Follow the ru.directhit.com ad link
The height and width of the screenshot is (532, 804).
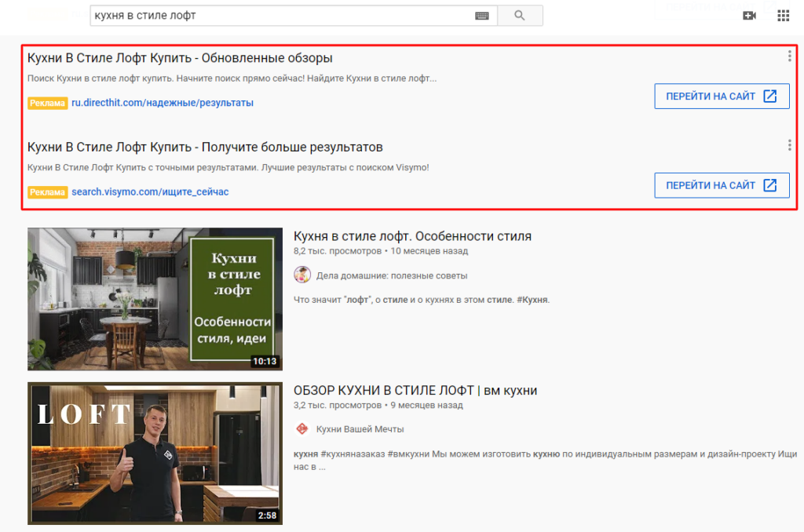click(x=163, y=103)
